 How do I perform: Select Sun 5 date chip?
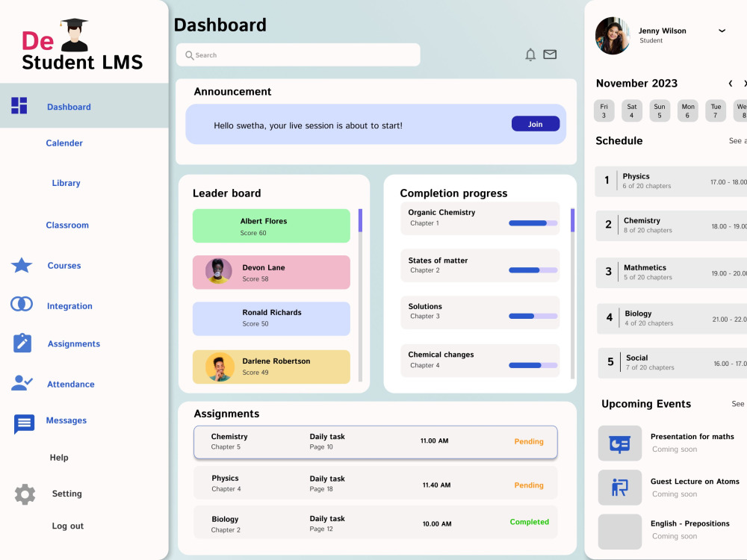(x=660, y=111)
